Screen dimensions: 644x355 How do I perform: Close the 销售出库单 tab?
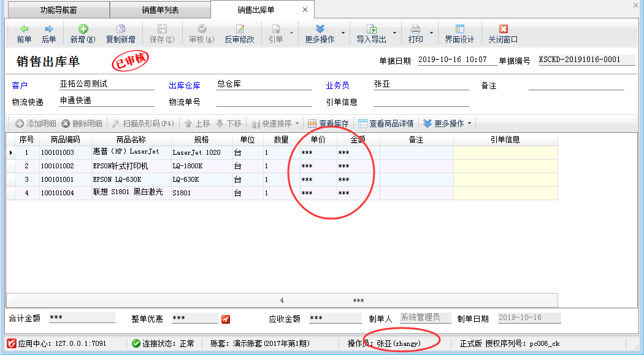point(305,10)
